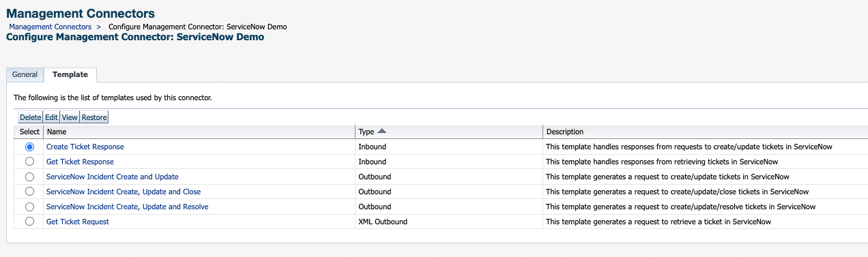Select the Get Ticket Request radio button
Viewport: 868px width, 257px height.
pyautogui.click(x=29, y=222)
